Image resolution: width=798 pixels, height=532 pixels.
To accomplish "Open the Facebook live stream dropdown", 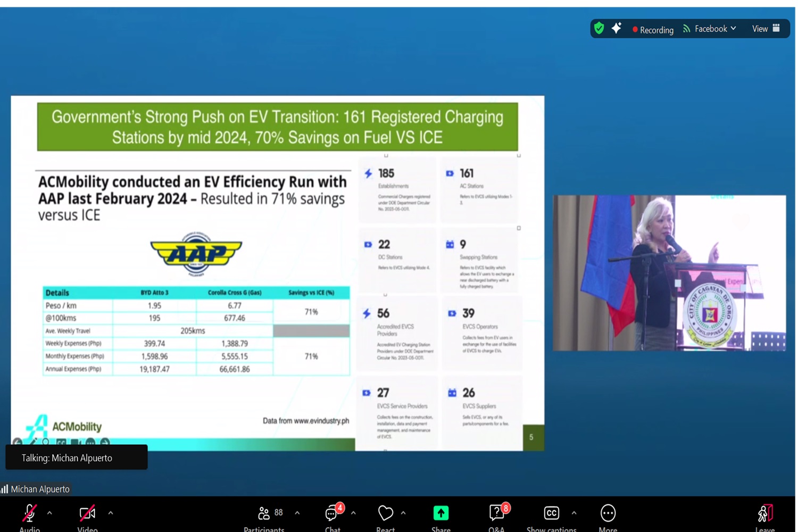I will click(x=715, y=29).
